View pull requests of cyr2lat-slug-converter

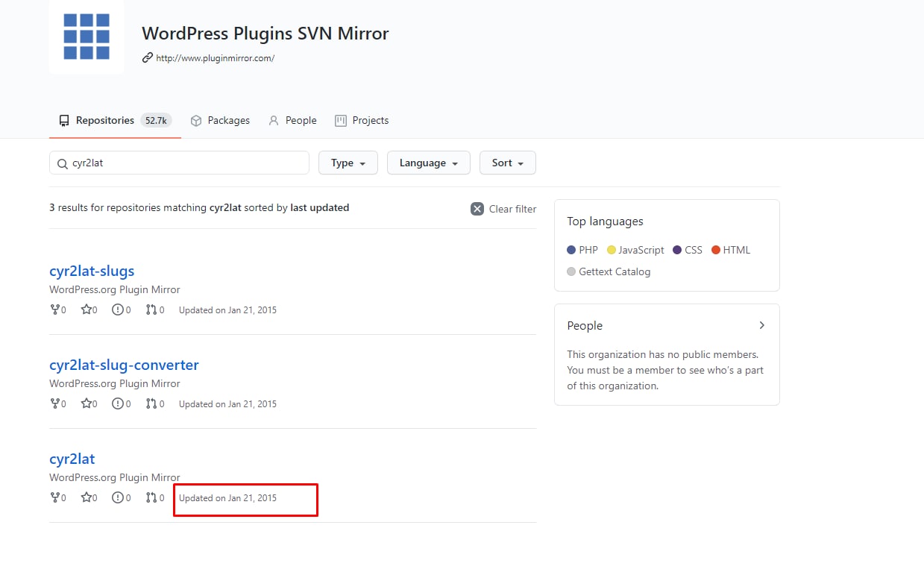point(155,404)
